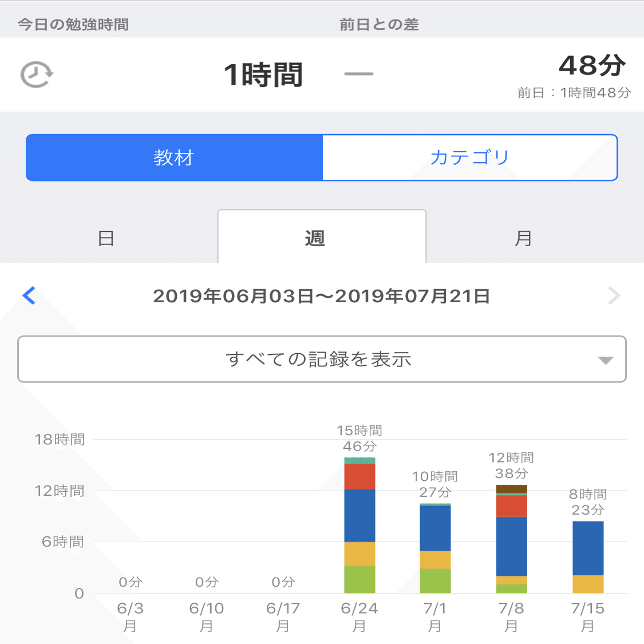Switch to the 日 tab
Screen dimensions: 644x644
click(x=106, y=238)
